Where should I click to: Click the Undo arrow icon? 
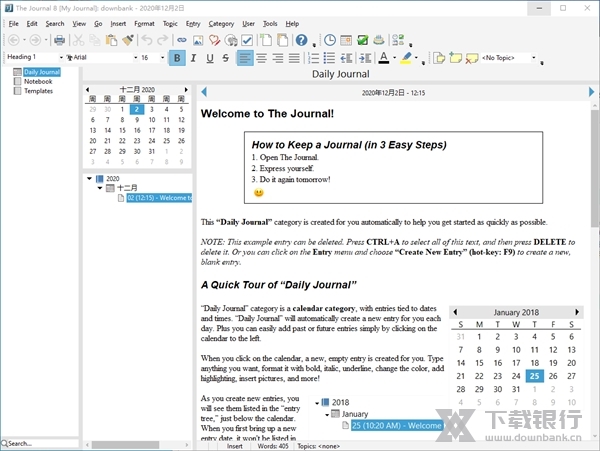pyautogui.click(x=147, y=40)
